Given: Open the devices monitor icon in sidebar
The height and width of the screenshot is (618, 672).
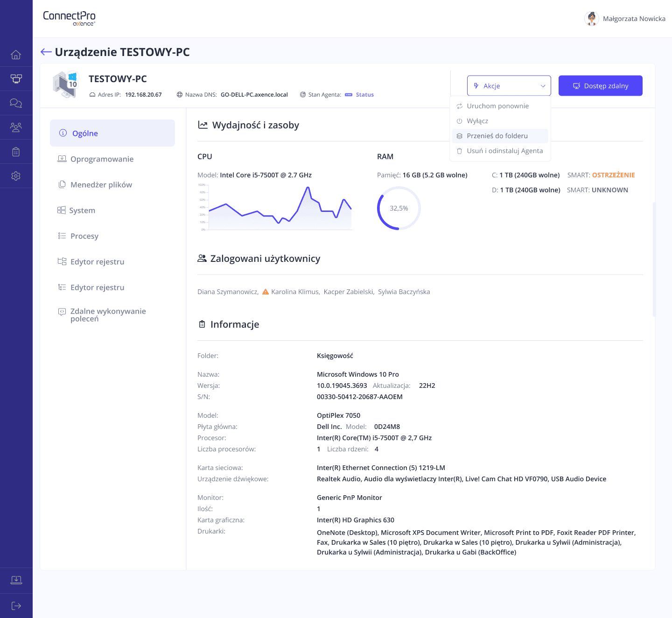Looking at the screenshot, I should 16,79.
